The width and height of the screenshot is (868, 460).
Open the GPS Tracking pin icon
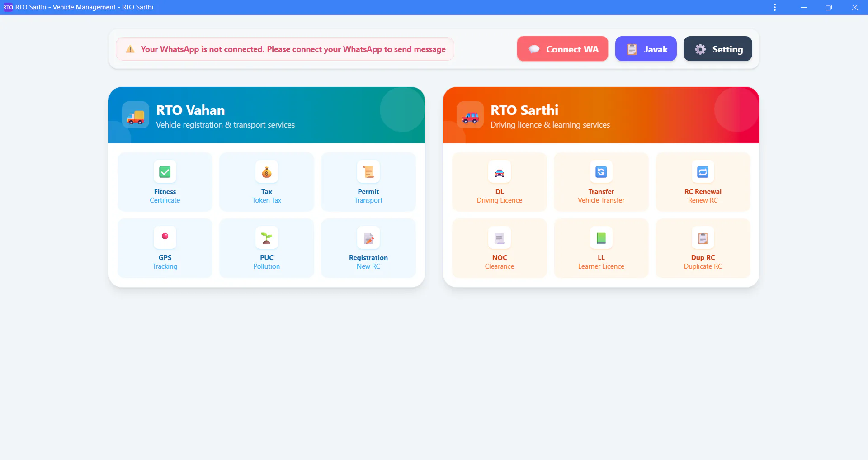(x=165, y=238)
